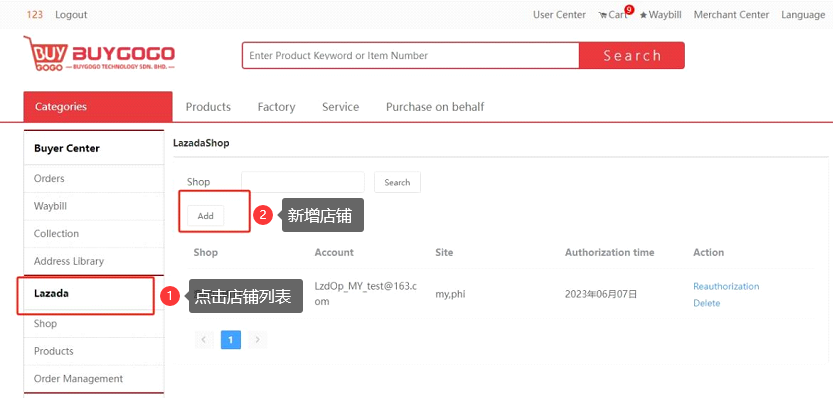Click the 2023年06月07日 authorization date

601,294
